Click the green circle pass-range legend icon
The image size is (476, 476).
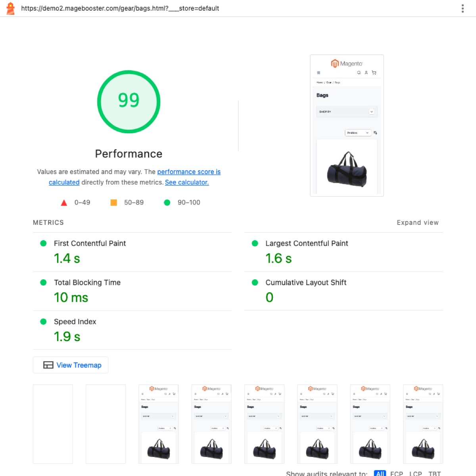(x=167, y=203)
